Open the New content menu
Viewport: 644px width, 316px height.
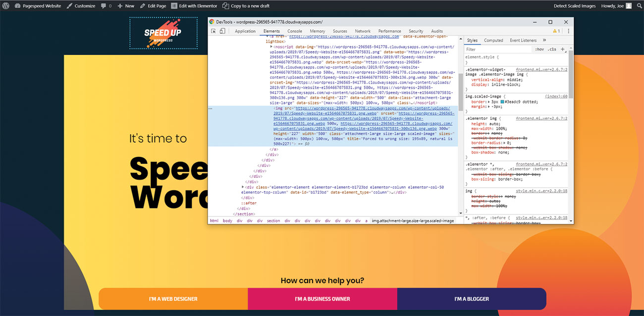pyautogui.click(x=126, y=6)
